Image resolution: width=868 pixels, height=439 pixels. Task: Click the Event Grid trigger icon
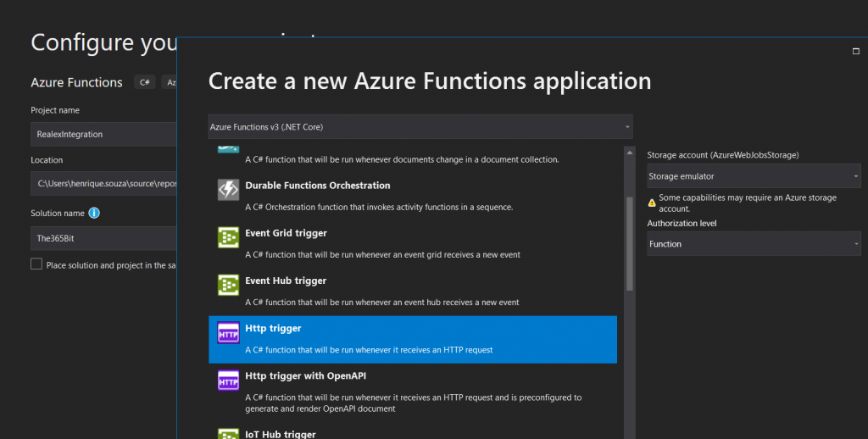click(228, 237)
